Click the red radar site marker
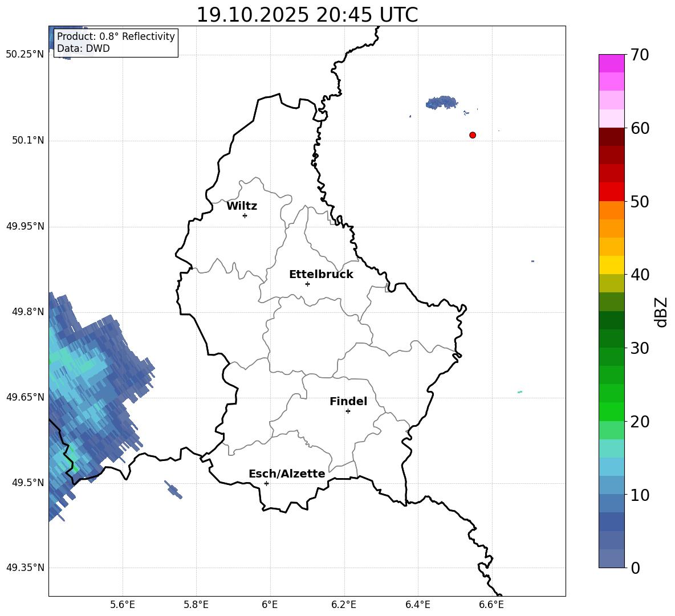 [473, 135]
